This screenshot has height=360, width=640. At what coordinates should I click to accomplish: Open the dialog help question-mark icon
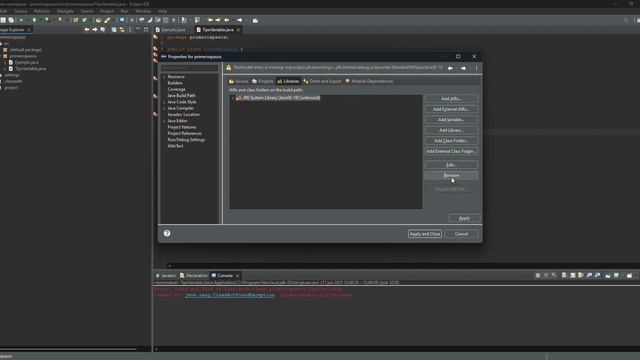pyautogui.click(x=167, y=233)
